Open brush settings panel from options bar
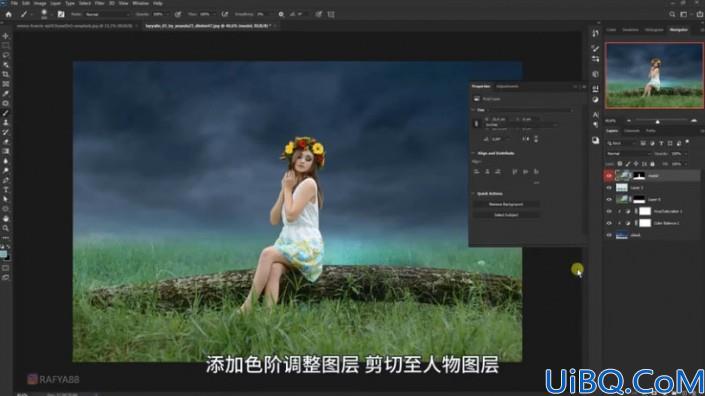This screenshot has width=705, height=396. [61, 14]
